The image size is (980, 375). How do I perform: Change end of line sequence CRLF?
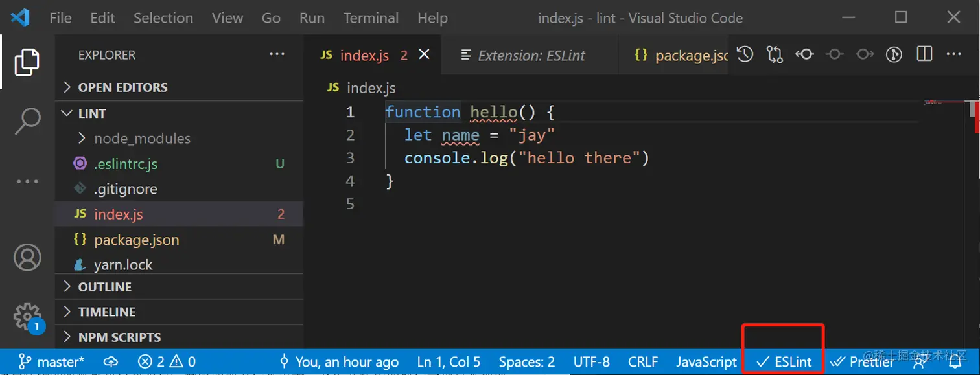[x=643, y=362]
